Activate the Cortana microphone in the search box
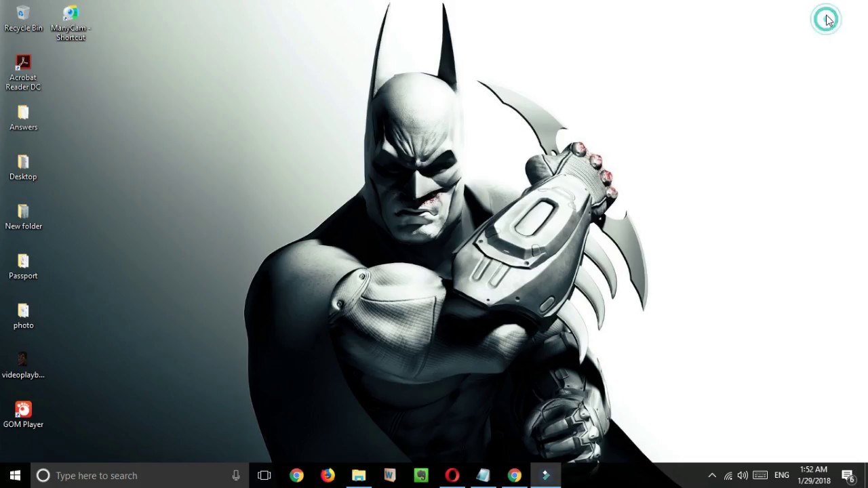This screenshot has height=488, width=868. [x=236, y=475]
